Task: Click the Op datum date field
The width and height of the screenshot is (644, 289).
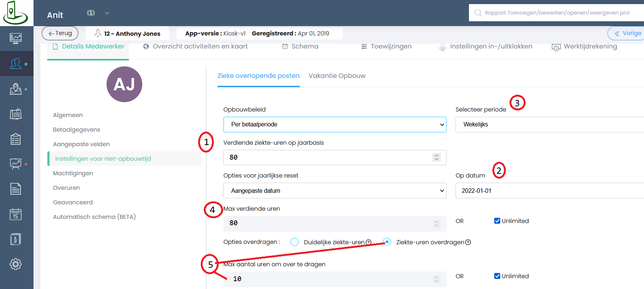Action: pyautogui.click(x=549, y=191)
